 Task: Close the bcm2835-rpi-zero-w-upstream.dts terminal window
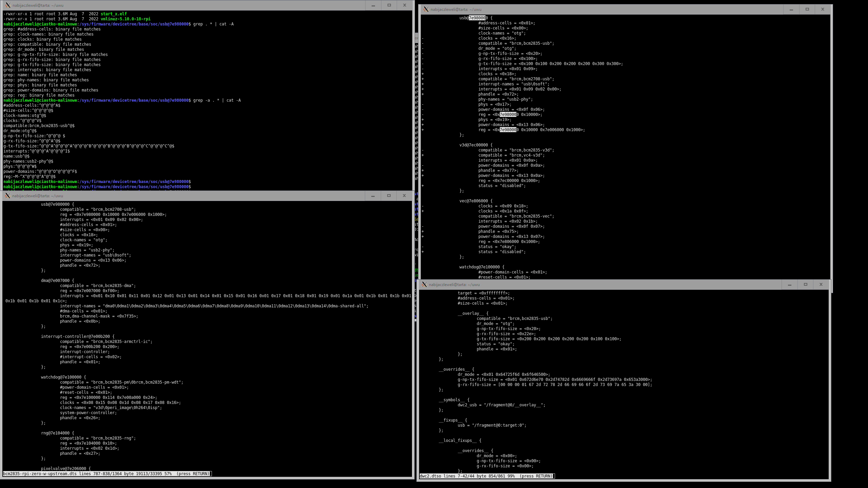coord(404,196)
